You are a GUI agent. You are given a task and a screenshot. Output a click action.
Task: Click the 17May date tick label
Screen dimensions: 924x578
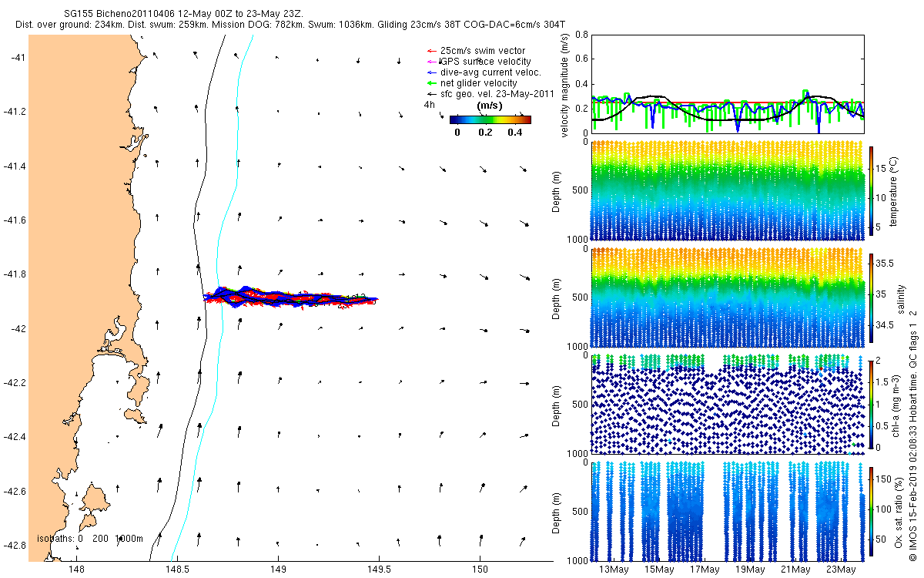pos(705,570)
